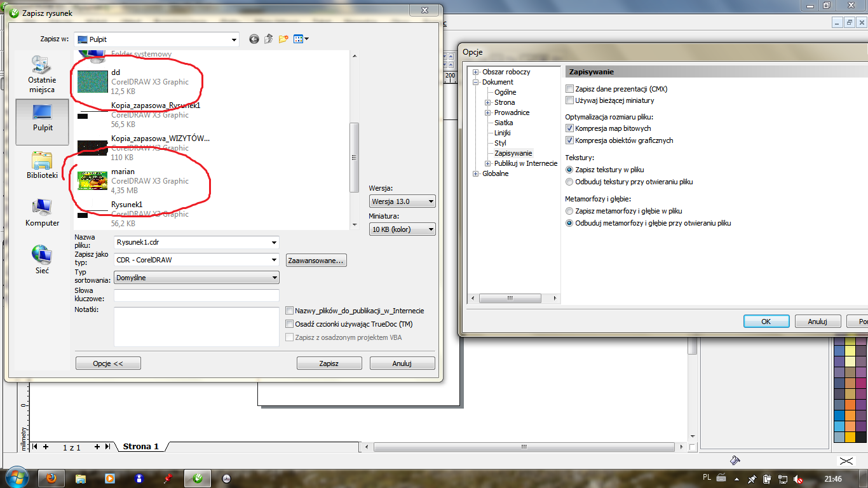Go up one folder level

(268, 39)
